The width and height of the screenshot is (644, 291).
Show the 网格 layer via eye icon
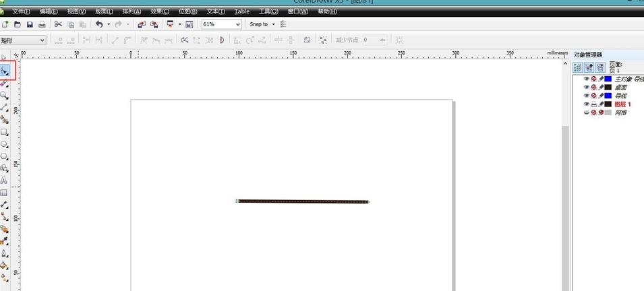pos(587,112)
